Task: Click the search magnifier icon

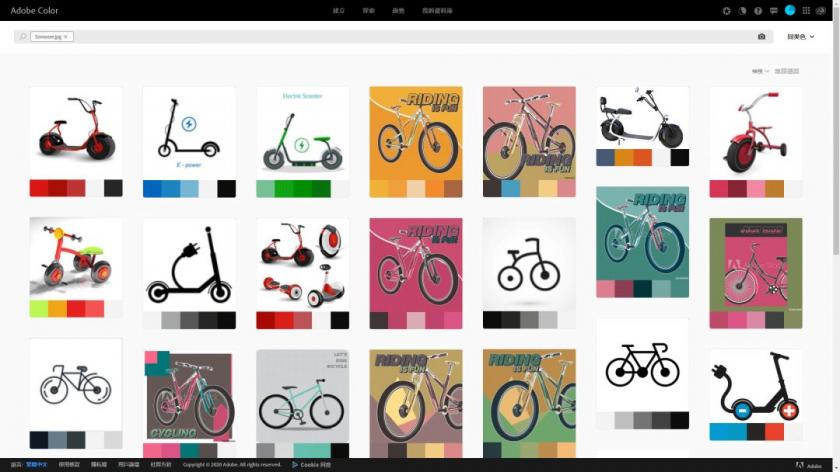Action: [x=22, y=37]
